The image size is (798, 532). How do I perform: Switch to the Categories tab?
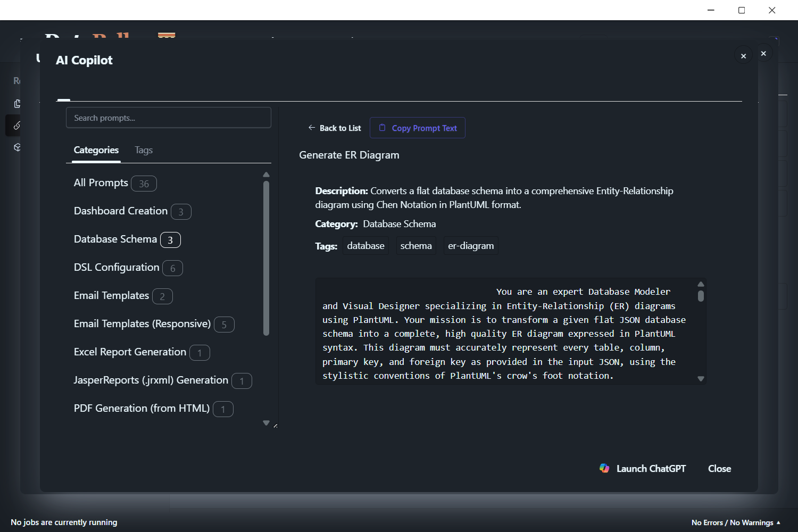coord(96,150)
